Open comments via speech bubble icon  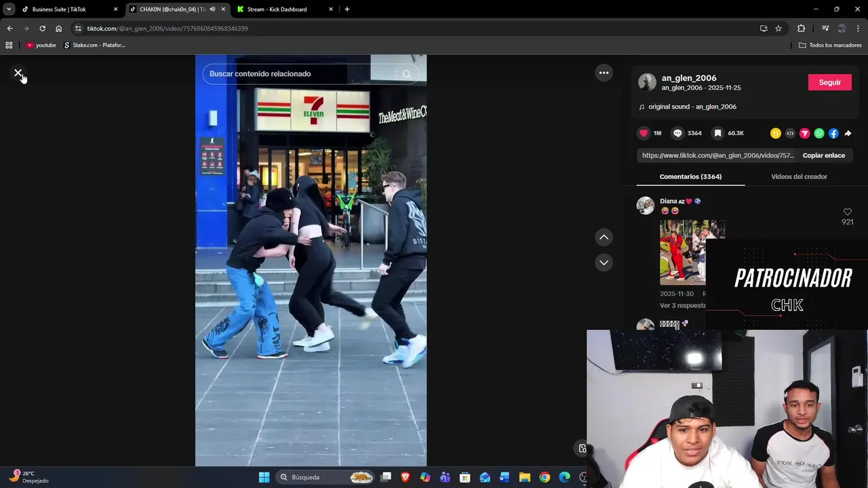[677, 133]
